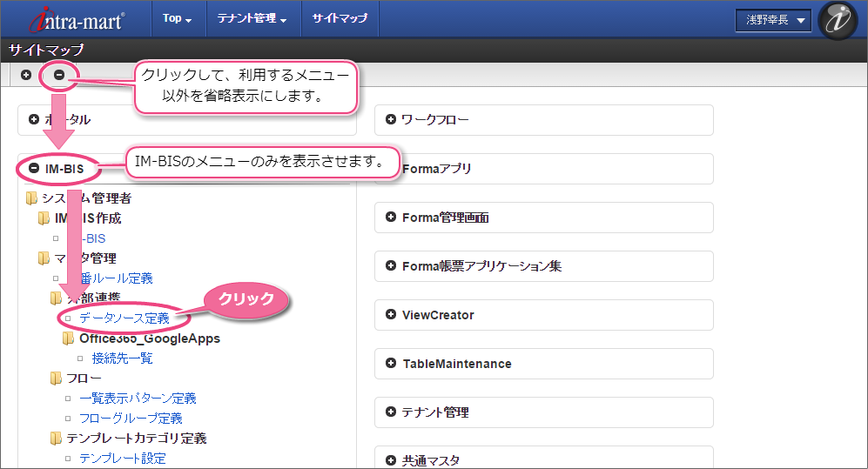
Task: Open the Top menu
Action: click(x=177, y=18)
